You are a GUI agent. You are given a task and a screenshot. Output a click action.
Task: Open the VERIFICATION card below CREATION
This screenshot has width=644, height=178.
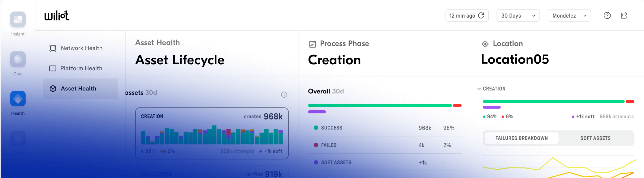(212, 172)
